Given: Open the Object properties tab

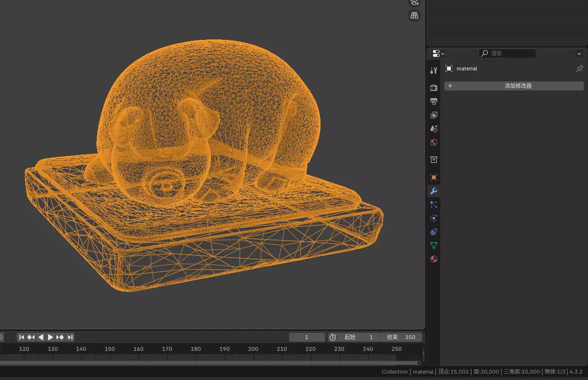Looking at the screenshot, I should click(x=434, y=177).
